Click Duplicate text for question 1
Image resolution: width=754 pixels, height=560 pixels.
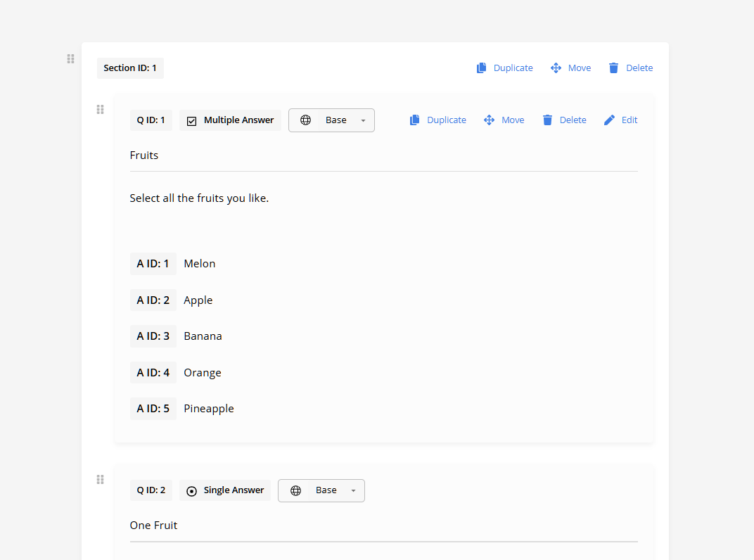coord(446,120)
